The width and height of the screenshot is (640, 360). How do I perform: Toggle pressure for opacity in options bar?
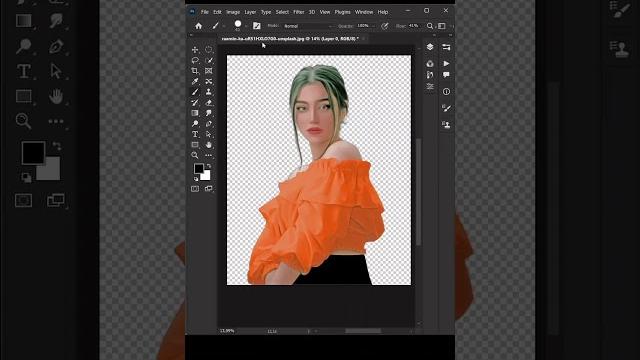pos(384,26)
